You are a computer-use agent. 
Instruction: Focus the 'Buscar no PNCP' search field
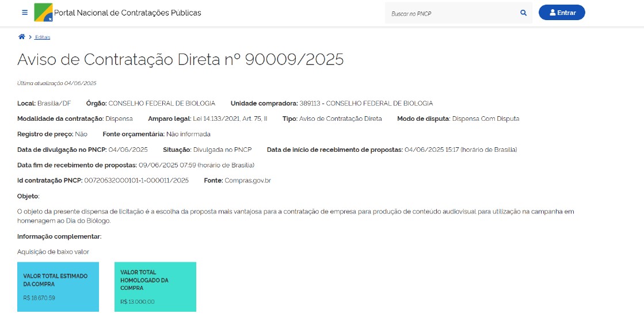[452, 13]
